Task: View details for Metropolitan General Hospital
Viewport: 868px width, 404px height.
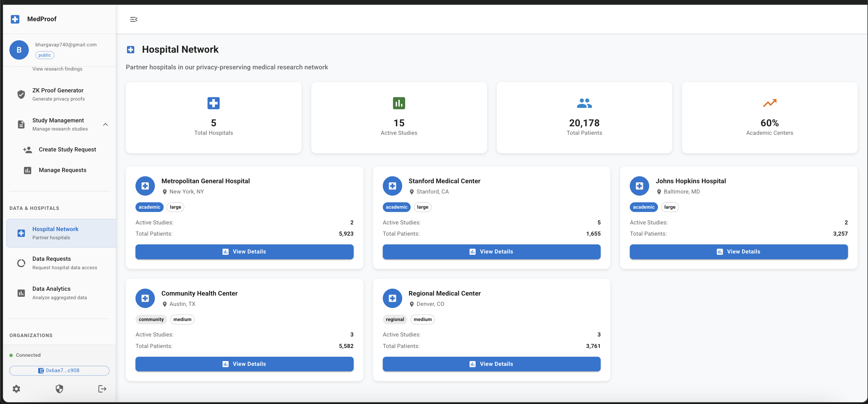Action: point(244,251)
